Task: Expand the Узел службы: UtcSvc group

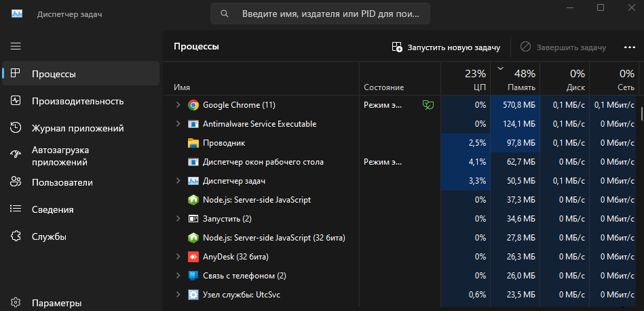Action: tap(178, 295)
